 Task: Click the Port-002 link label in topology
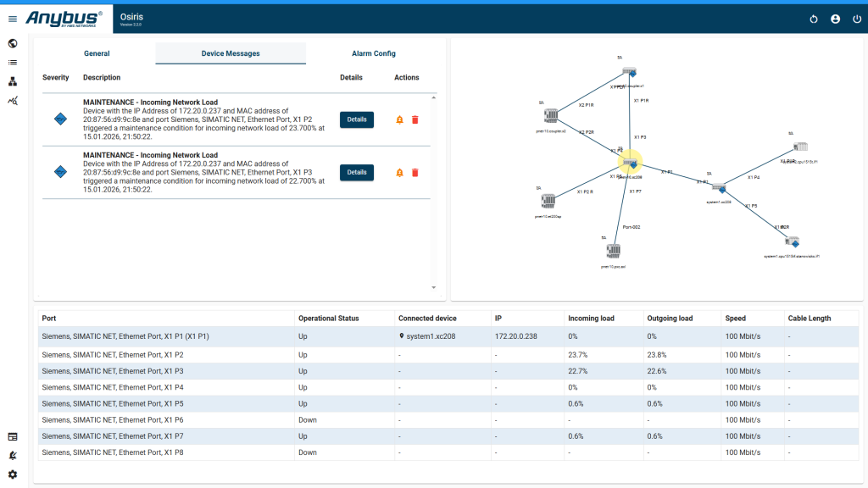pos(631,227)
